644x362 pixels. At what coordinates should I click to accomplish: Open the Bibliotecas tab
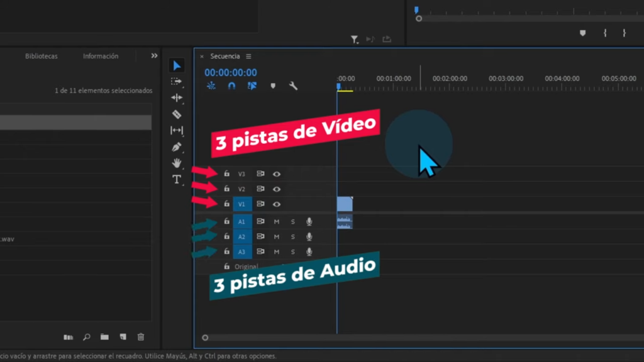[x=42, y=56]
